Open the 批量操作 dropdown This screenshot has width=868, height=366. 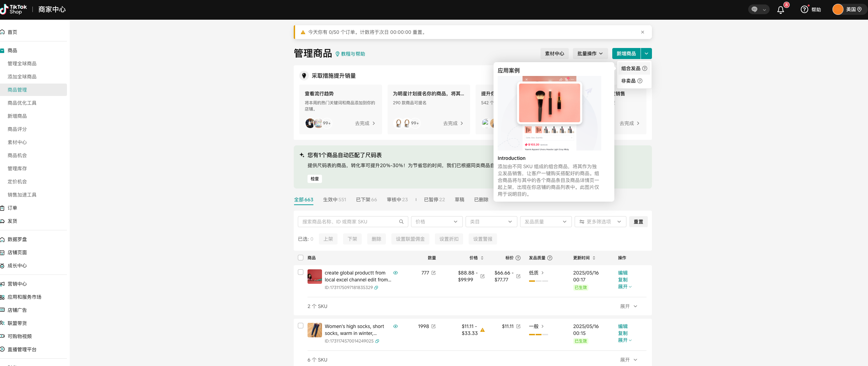[x=590, y=54]
